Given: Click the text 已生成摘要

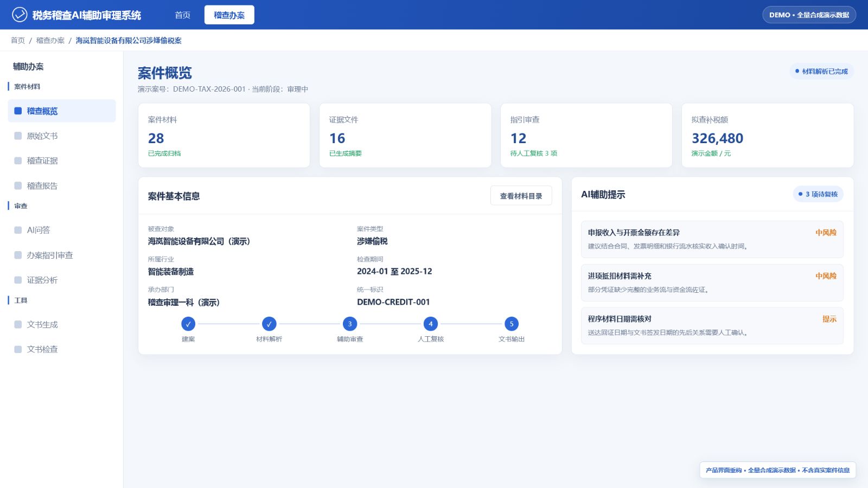Looking at the screenshot, I should 346,153.
